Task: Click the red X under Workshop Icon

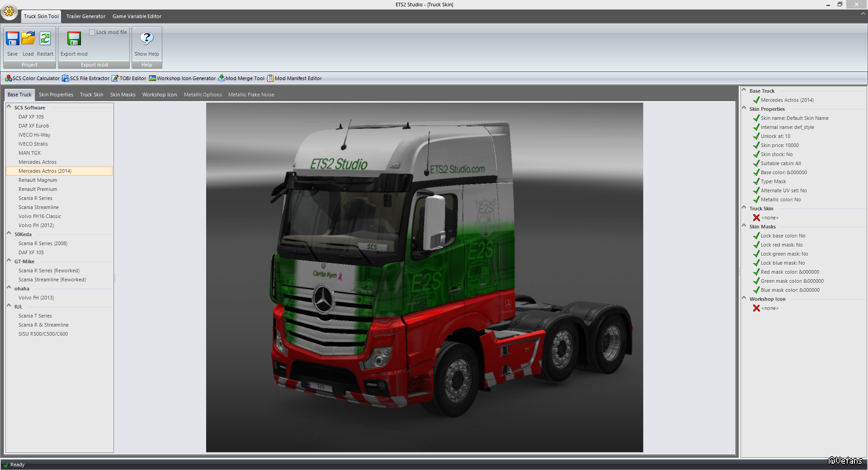Action: click(x=756, y=308)
